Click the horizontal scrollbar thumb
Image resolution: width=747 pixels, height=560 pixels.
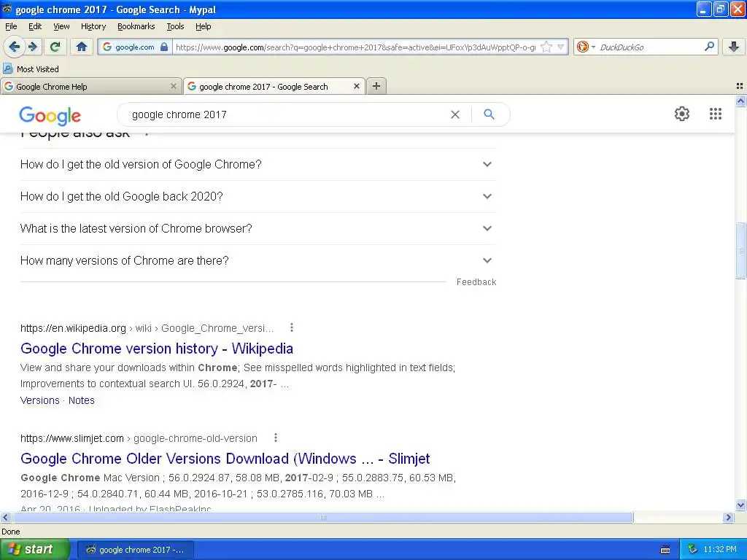322,517
